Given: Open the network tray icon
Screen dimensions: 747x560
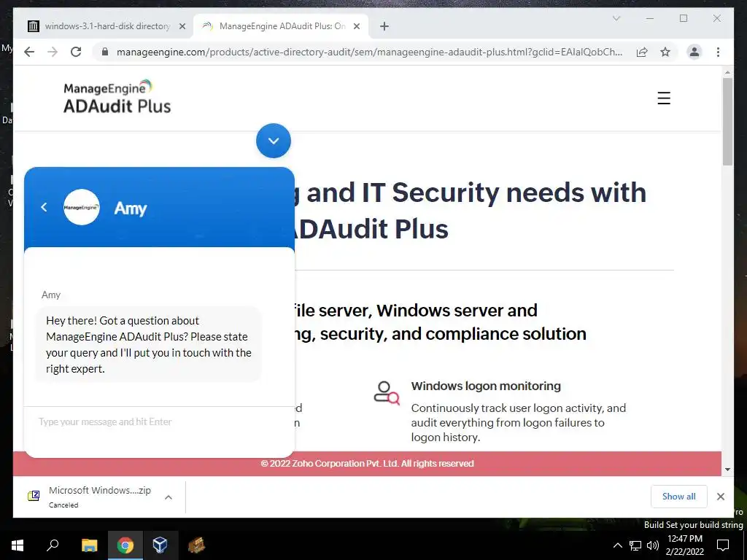Looking at the screenshot, I should click(x=635, y=545).
